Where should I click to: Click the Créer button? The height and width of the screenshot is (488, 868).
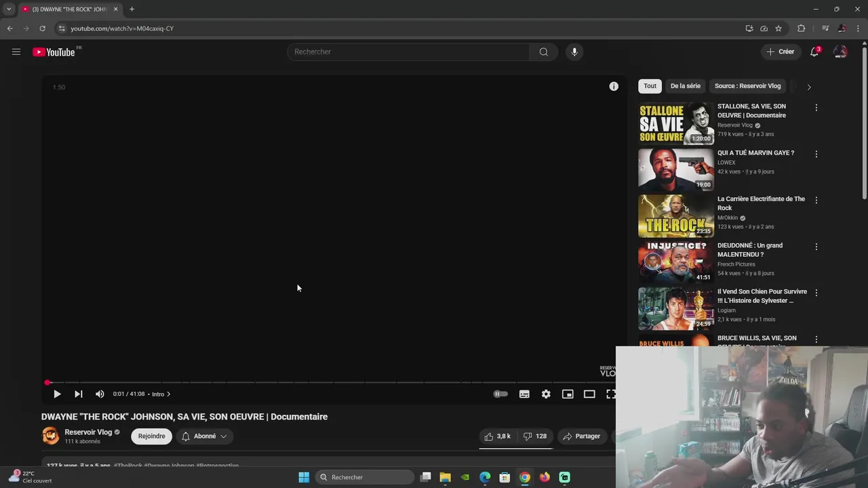click(780, 52)
